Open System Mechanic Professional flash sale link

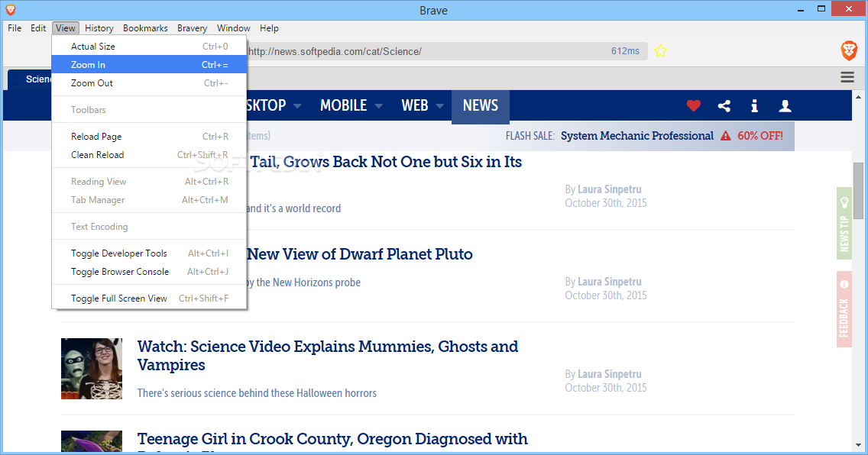pyautogui.click(x=637, y=136)
